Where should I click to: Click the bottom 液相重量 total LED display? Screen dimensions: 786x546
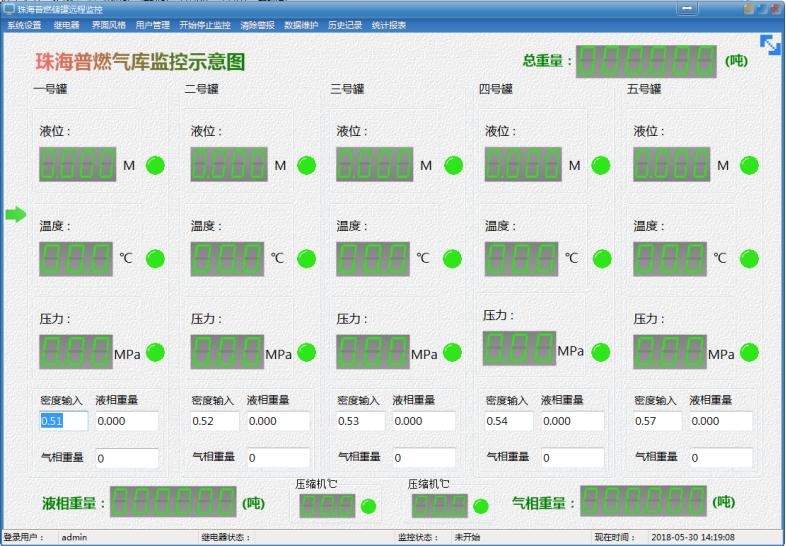(x=173, y=501)
